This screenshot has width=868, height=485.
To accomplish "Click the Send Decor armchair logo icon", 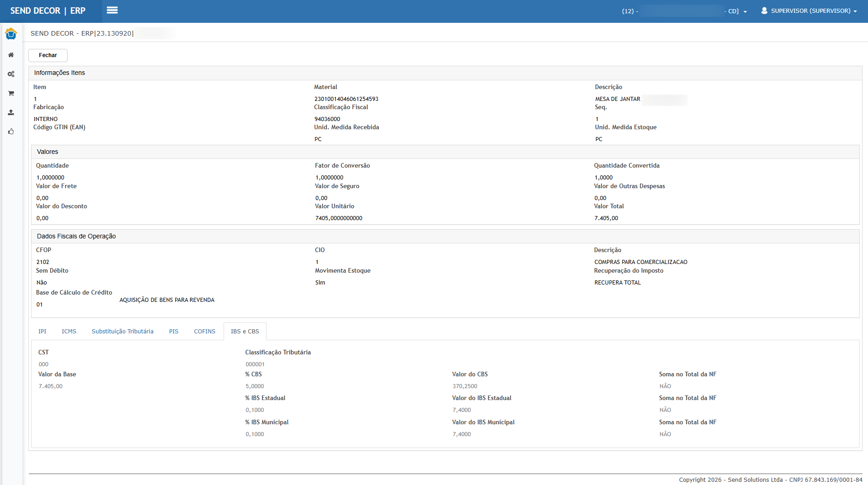I will 11,34.
